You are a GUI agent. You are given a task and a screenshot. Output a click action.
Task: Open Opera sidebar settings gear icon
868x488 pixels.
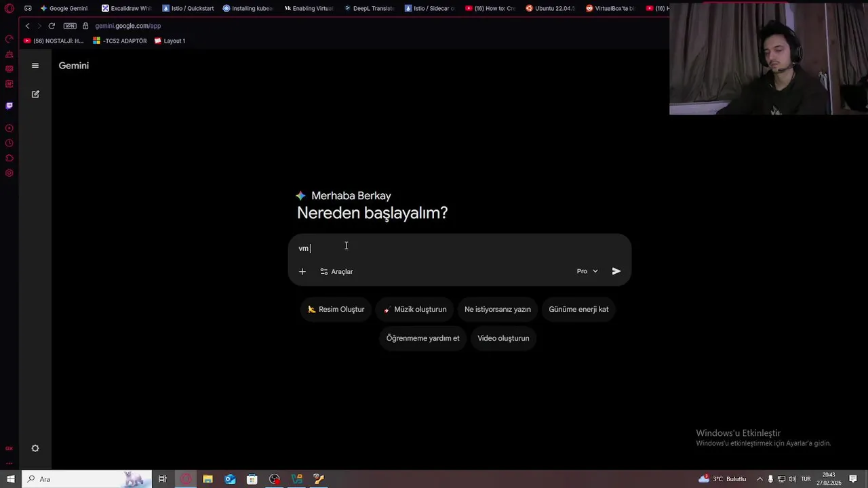pos(9,173)
